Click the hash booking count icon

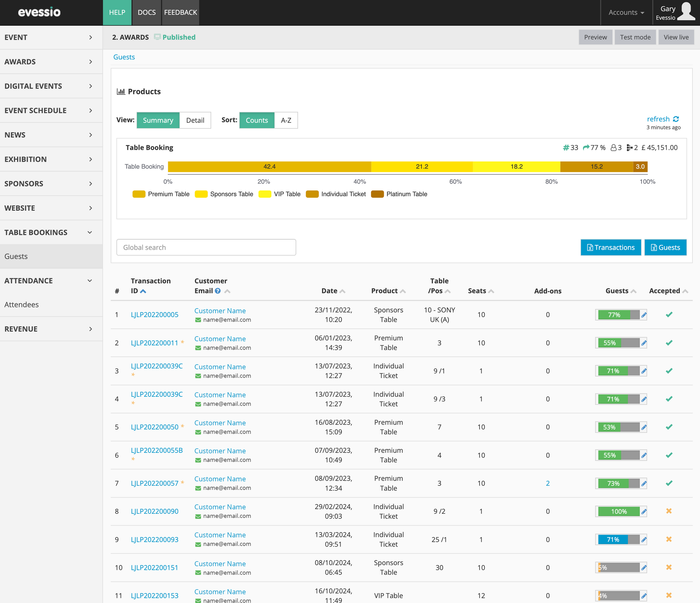tap(566, 147)
